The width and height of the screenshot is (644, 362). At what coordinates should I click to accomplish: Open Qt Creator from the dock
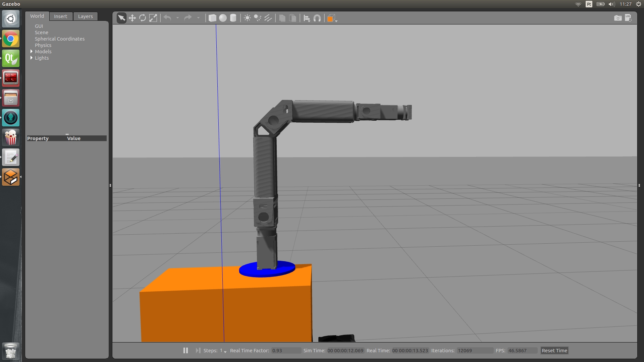(11, 58)
